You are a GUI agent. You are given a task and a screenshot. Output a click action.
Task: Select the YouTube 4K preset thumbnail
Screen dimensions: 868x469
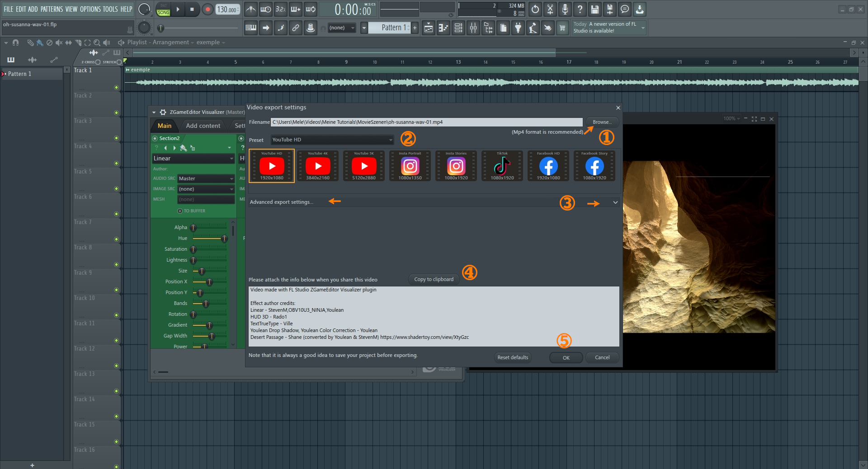pos(318,166)
